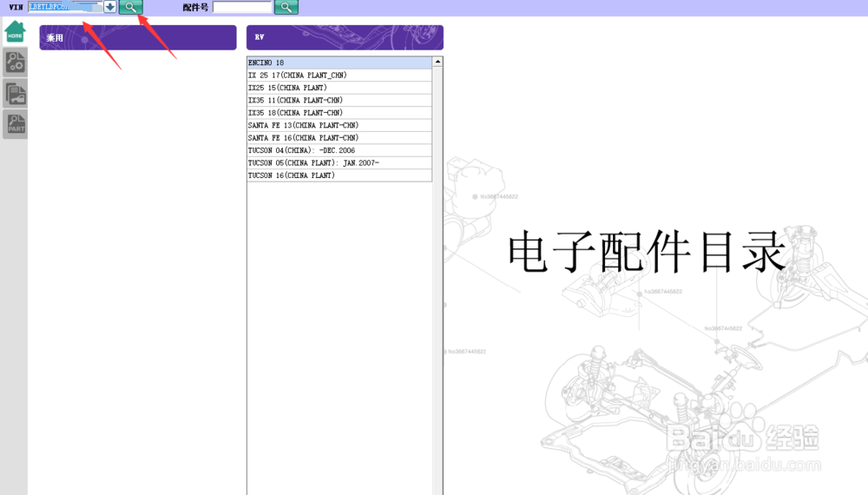
Task: Select SANTA FE 13(CHINA PLANT-CHN)
Action: pos(339,125)
